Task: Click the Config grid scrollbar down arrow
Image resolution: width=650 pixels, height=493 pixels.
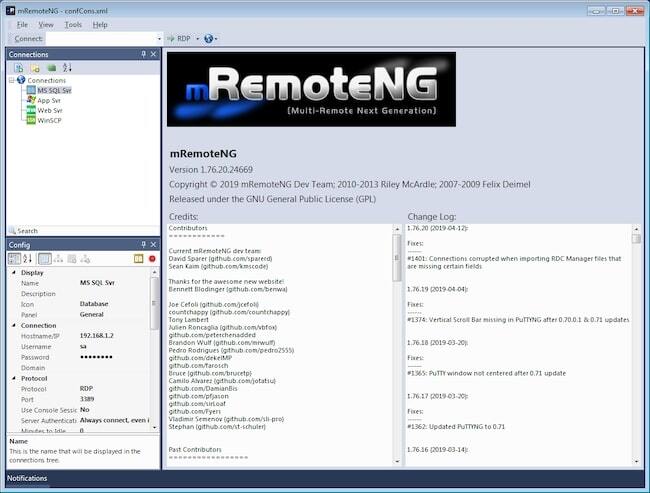Action: point(155,427)
